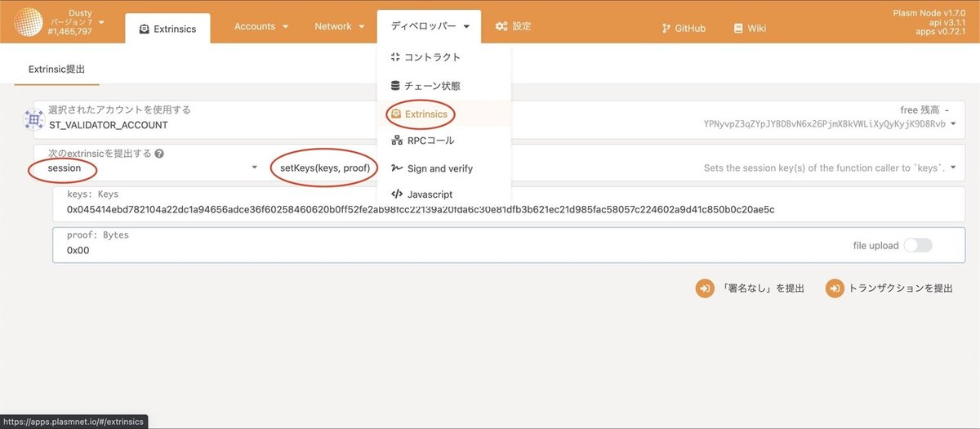Choose チェーン状態 from developer menu

pyautogui.click(x=444, y=86)
